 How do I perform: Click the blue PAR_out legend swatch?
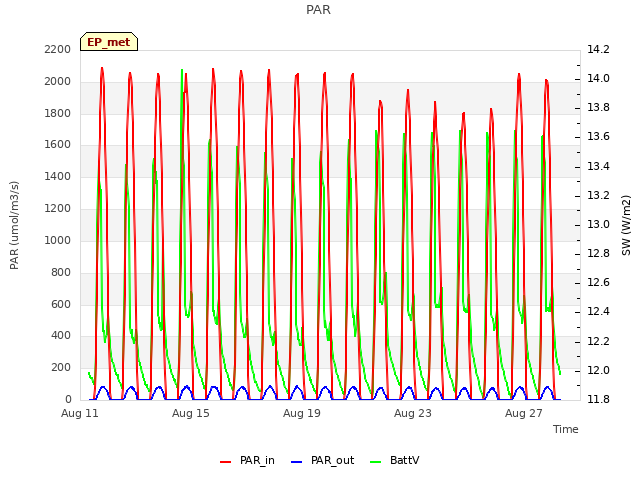point(297,462)
